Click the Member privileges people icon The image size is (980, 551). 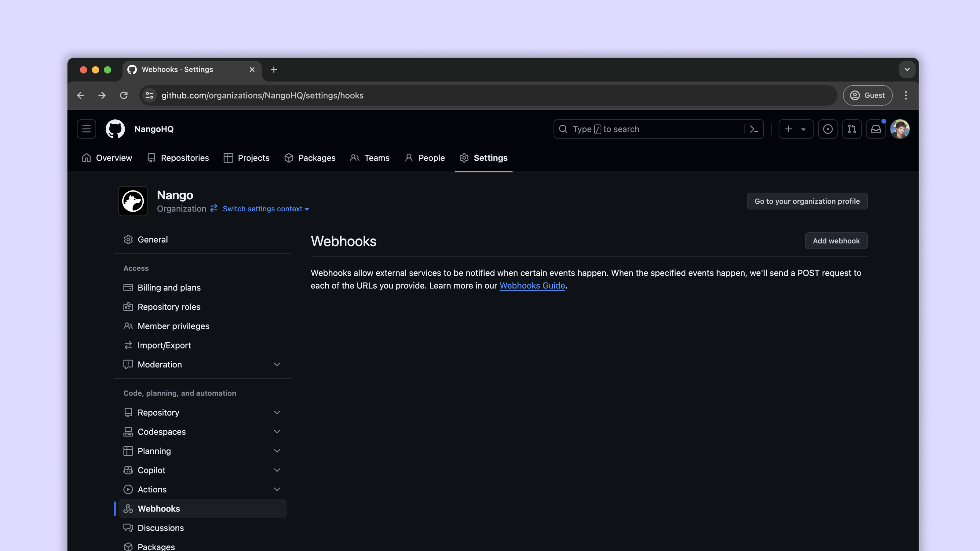[x=128, y=326]
